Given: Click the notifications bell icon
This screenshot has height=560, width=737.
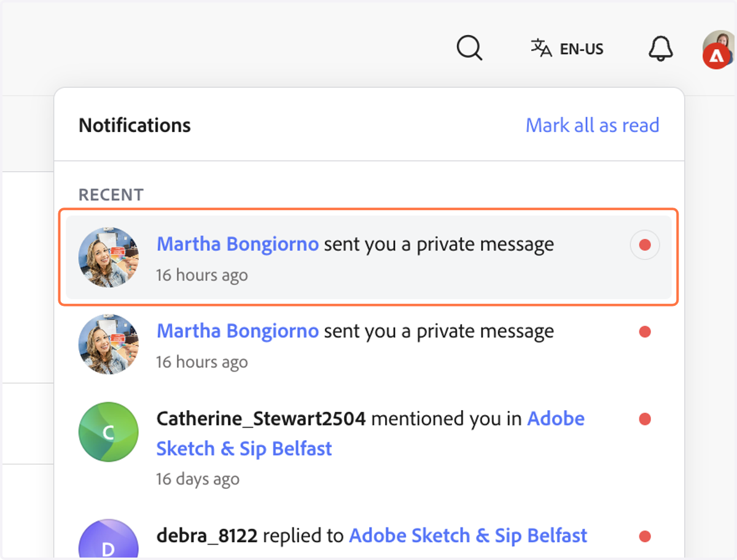Looking at the screenshot, I should (x=661, y=49).
